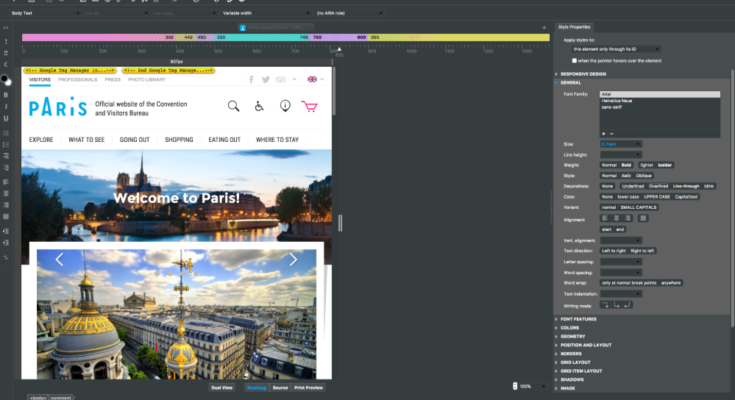This screenshot has width=735, height=400.
Task: Switch to Wysiwyg view
Action: (256, 388)
